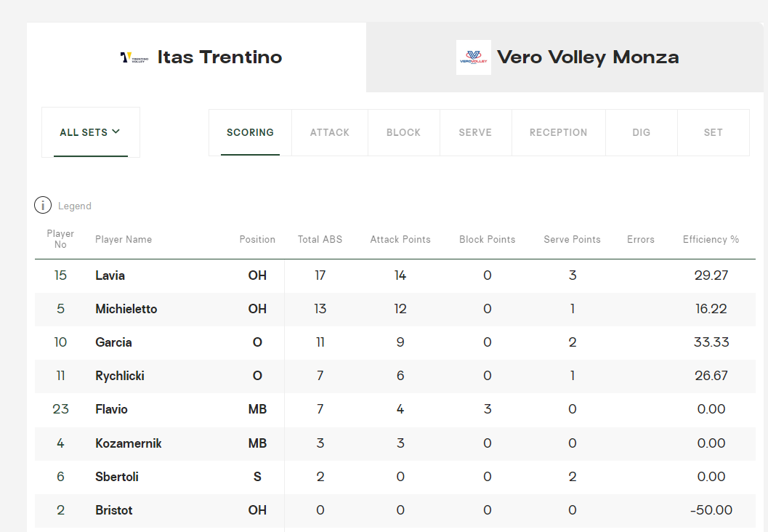768x532 pixels.
Task: Switch to the DIG tab
Action: click(641, 132)
